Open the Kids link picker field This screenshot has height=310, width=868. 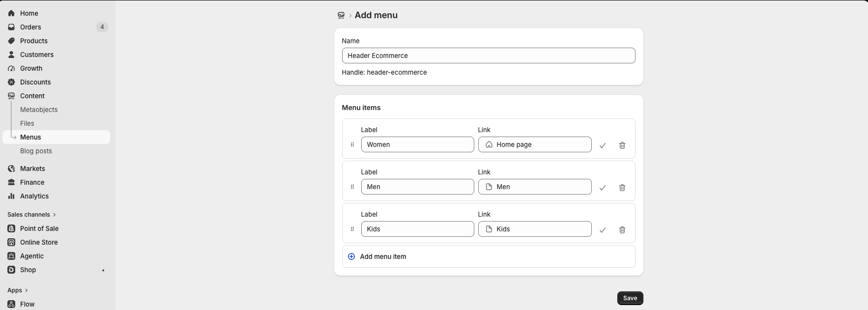coord(535,229)
